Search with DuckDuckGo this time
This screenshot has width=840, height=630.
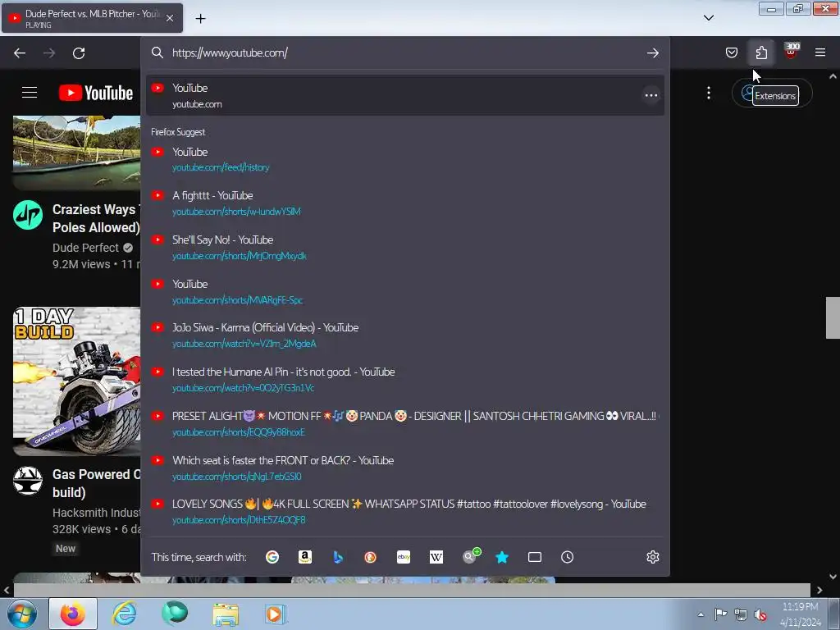coord(370,557)
